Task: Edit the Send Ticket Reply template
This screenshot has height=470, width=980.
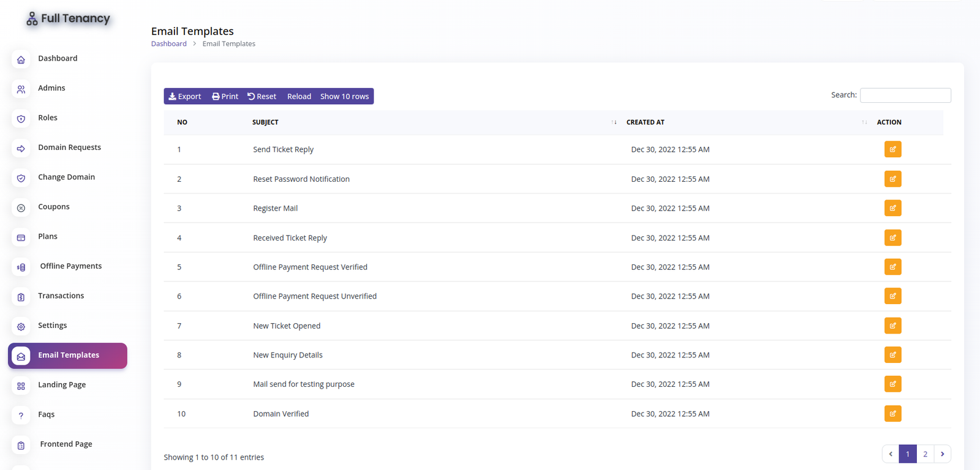Action: click(x=892, y=149)
